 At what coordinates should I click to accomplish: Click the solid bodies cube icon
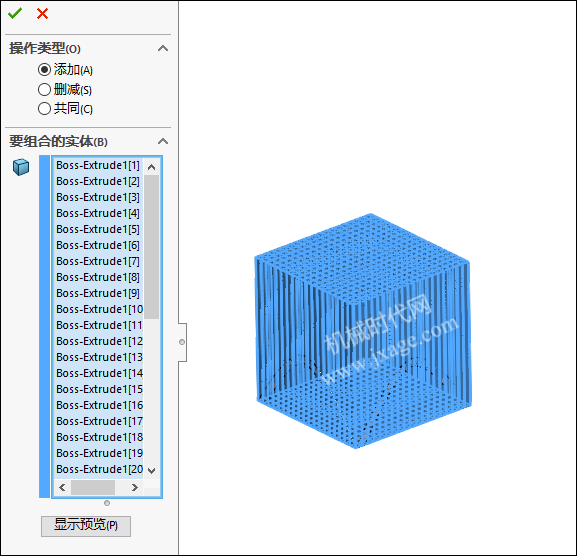pyautogui.click(x=21, y=167)
